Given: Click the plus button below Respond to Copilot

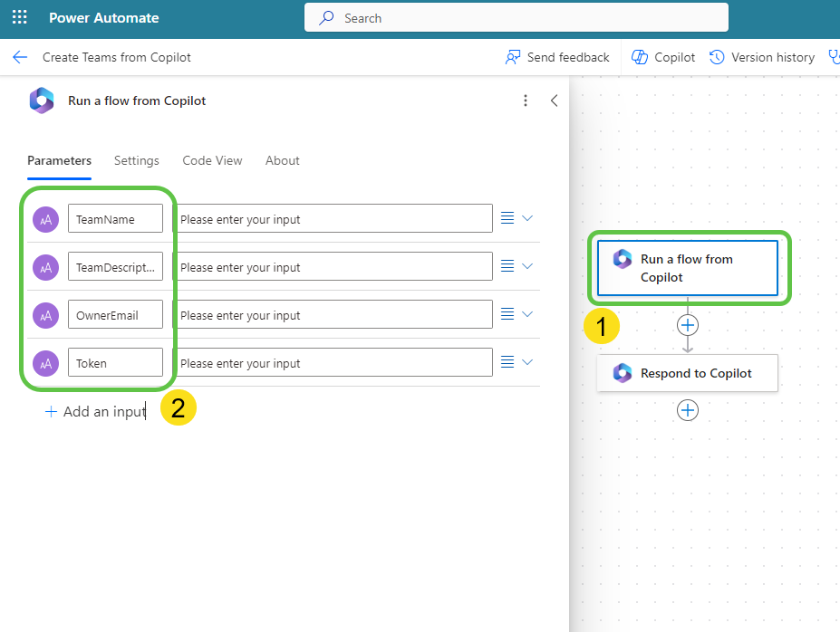Looking at the screenshot, I should click(x=688, y=409).
